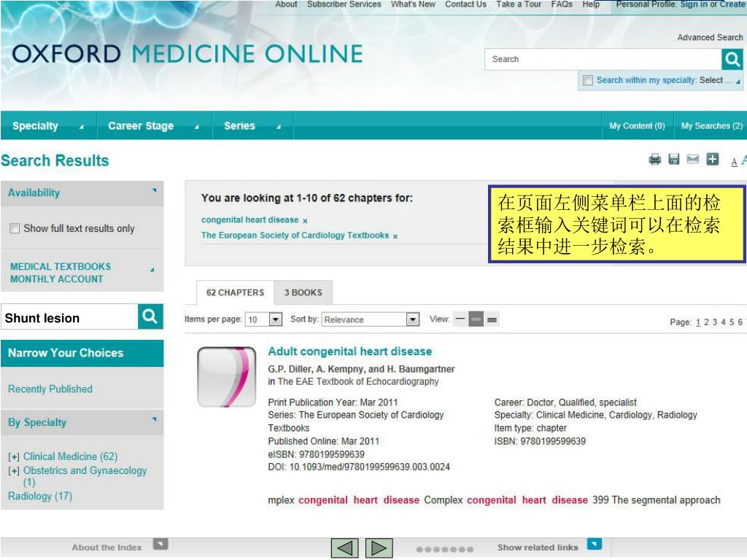Screen dimensions: 747x560
Task: Open Sort by Relevance dropdown
Action: (x=413, y=319)
